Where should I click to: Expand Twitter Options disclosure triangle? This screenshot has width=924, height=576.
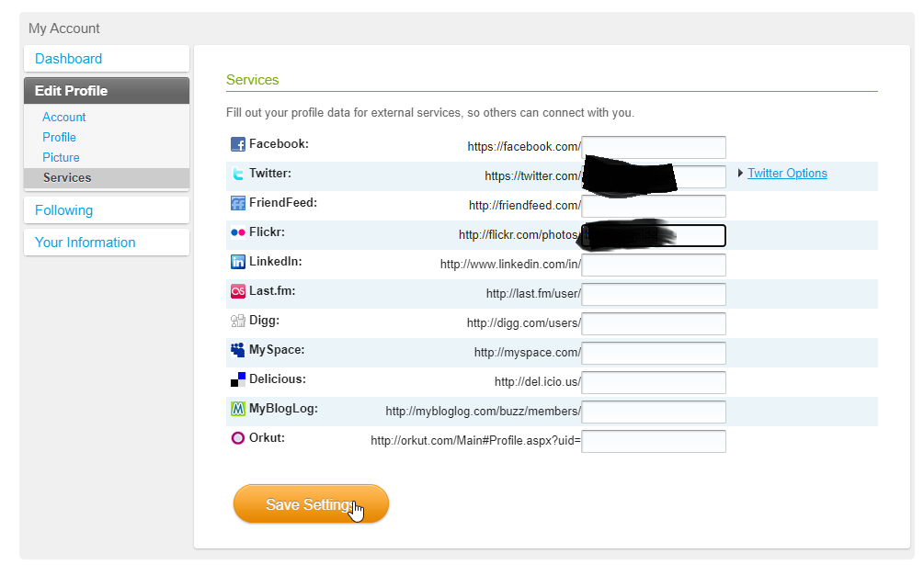[x=740, y=173]
